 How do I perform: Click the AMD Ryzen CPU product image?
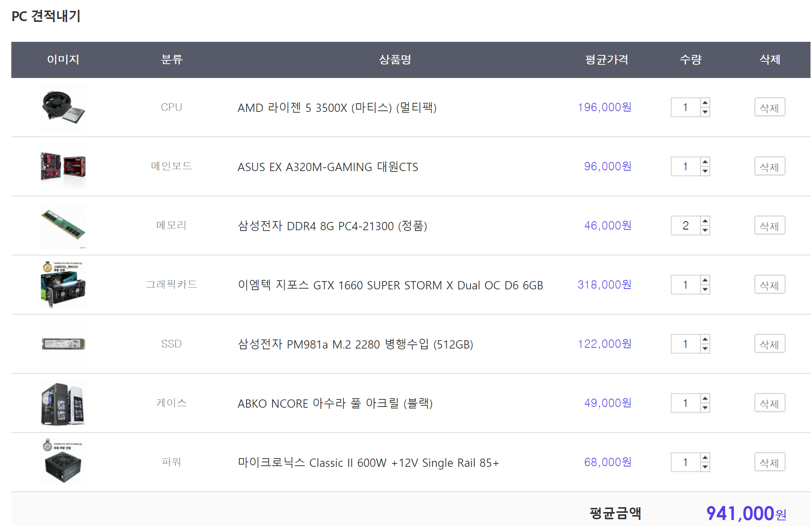[x=63, y=107]
